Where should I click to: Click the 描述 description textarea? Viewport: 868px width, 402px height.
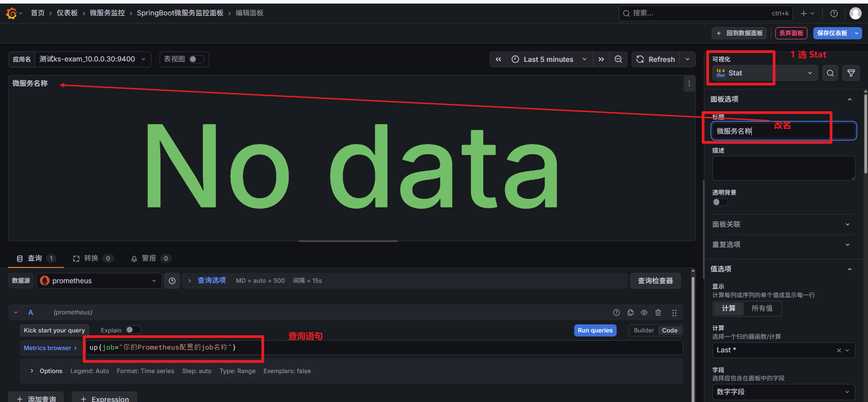[x=783, y=168]
